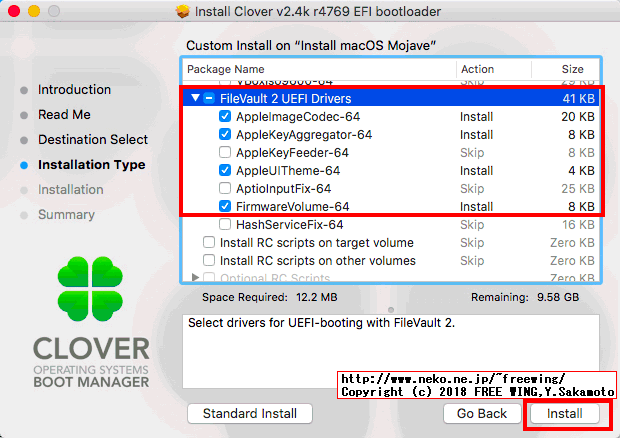This screenshot has width=620, height=438.
Task: Select the AppleUITheme-64 row name
Action: 288,171
